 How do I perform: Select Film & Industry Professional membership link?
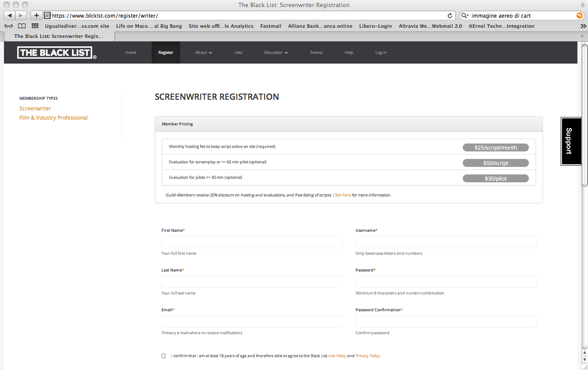coord(53,118)
